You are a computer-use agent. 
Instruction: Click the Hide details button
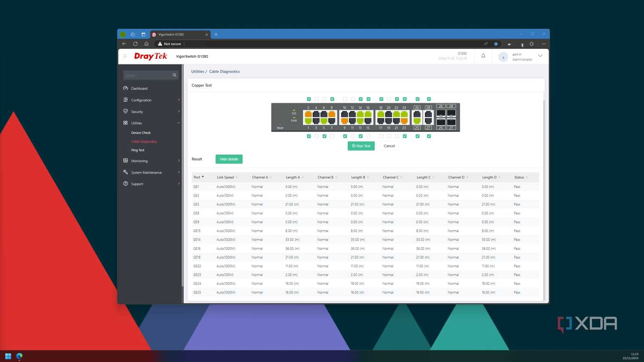pyautogui.click(x=229, y=159)
